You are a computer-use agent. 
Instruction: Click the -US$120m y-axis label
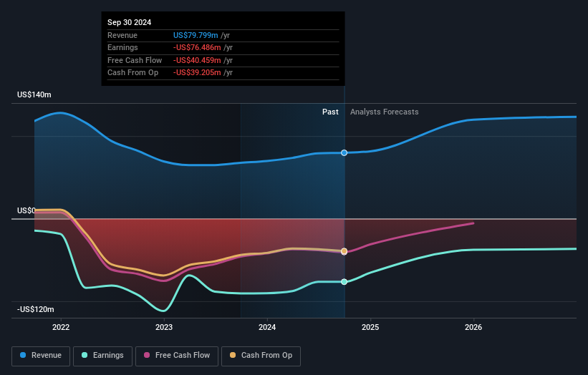pyautogui.click(x=36, y=309)
